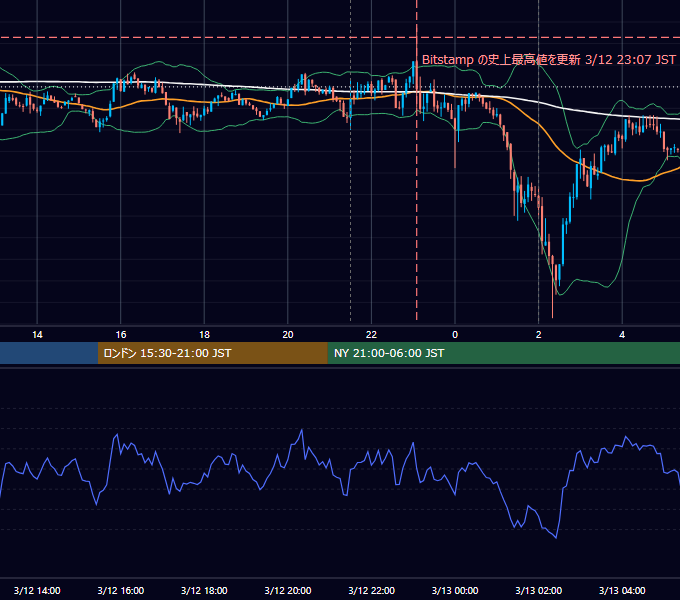
Task: Click the 3/12 16:00 bottom axis label
Action: [121, 590]
